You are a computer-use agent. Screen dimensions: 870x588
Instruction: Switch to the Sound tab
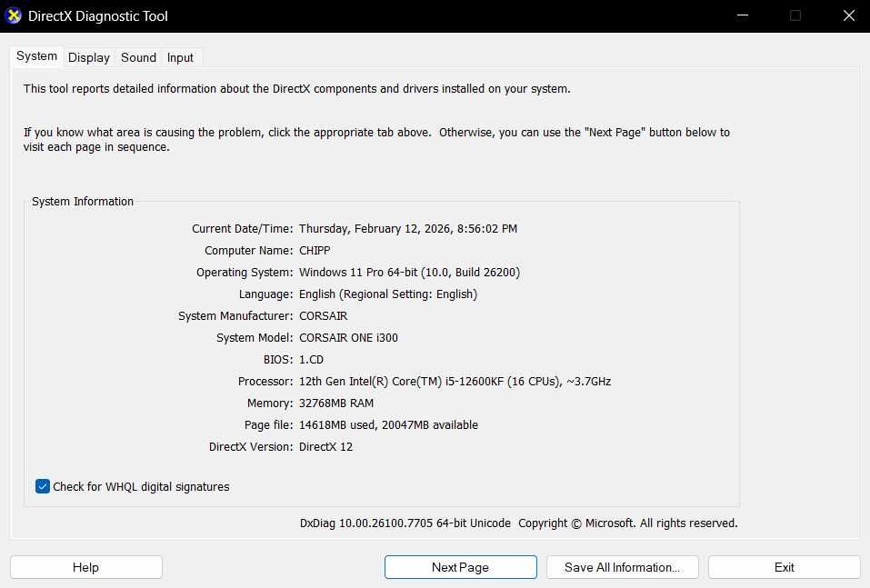click(x=138, y=57)
